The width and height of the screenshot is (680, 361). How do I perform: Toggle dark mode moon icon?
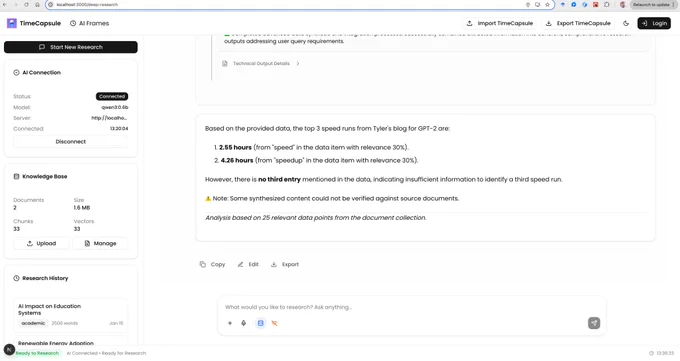point(626,23)
